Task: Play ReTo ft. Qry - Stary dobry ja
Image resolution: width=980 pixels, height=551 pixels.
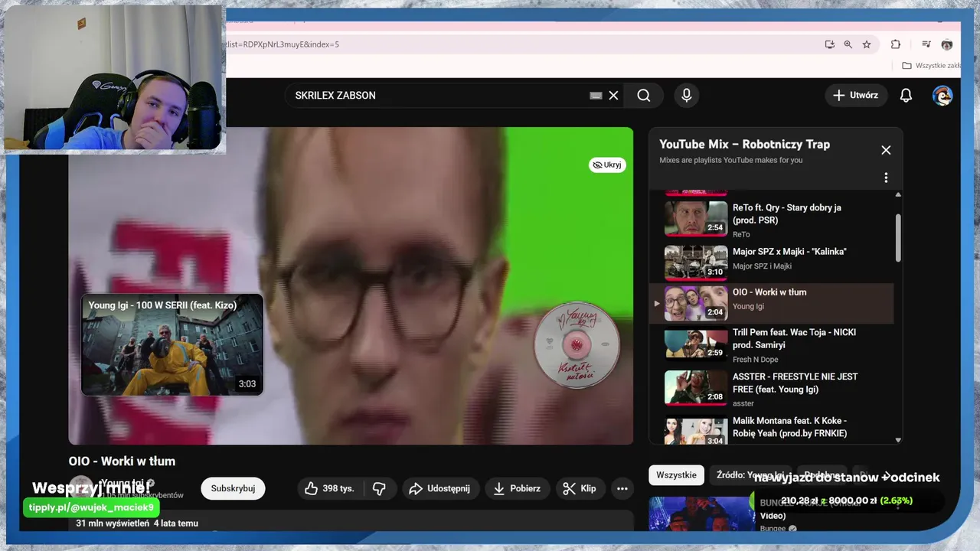Action: click(773, 220)
